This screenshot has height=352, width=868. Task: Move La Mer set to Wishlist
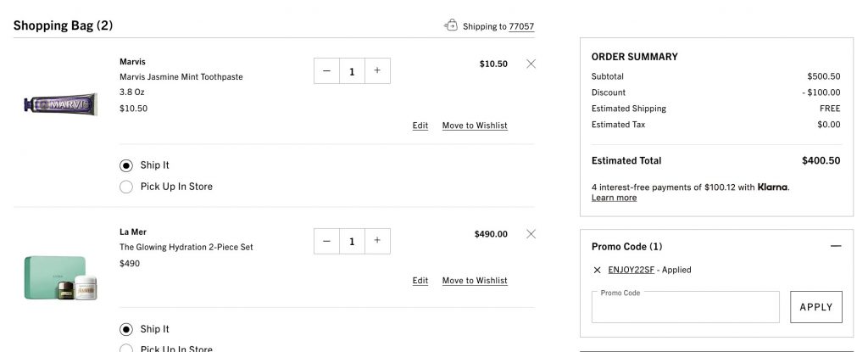point(475,281)
